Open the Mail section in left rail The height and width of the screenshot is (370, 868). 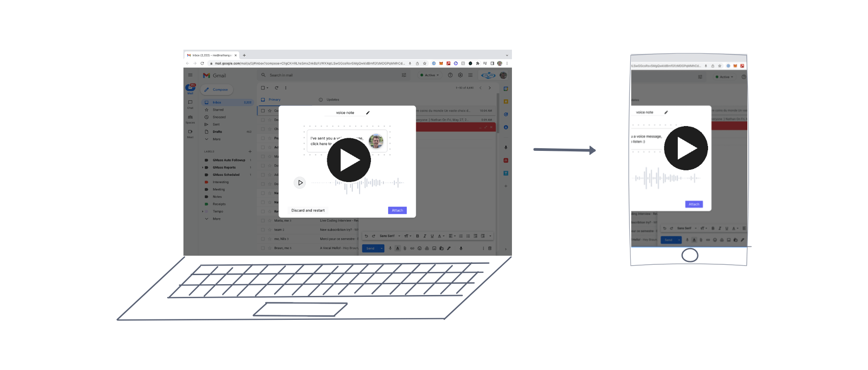[190, 89]
